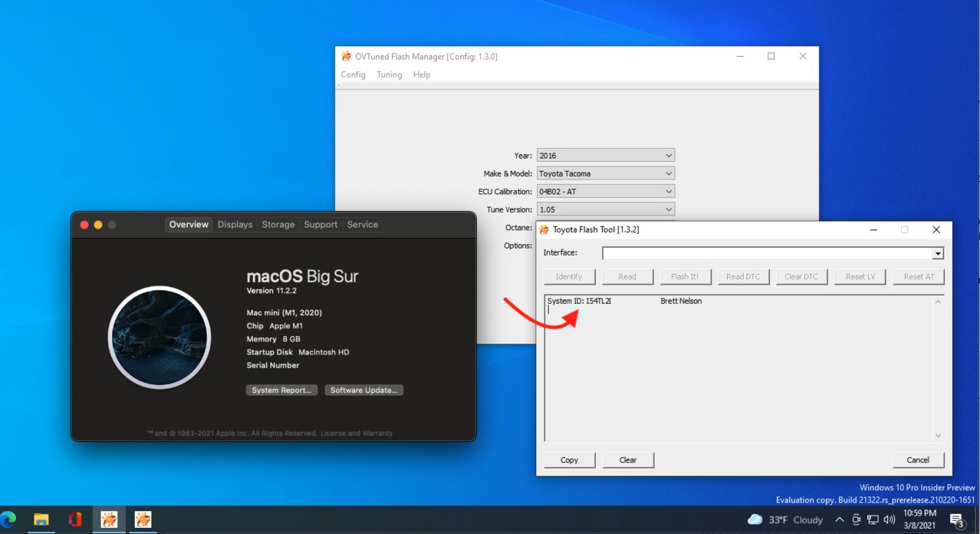
Task: Expand the Tune Version dropdown
Action: 669,209
